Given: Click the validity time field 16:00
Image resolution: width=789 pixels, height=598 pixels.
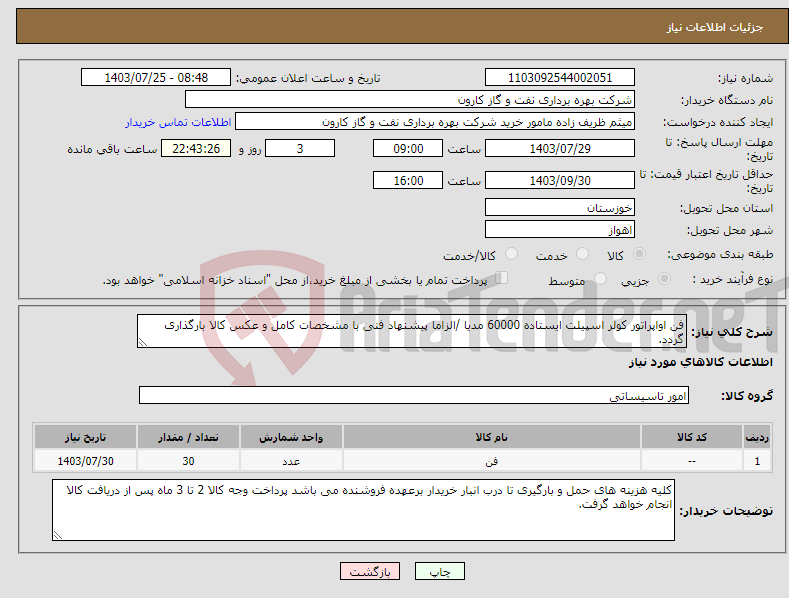Looking at the screenshot, I should [408, 180].
